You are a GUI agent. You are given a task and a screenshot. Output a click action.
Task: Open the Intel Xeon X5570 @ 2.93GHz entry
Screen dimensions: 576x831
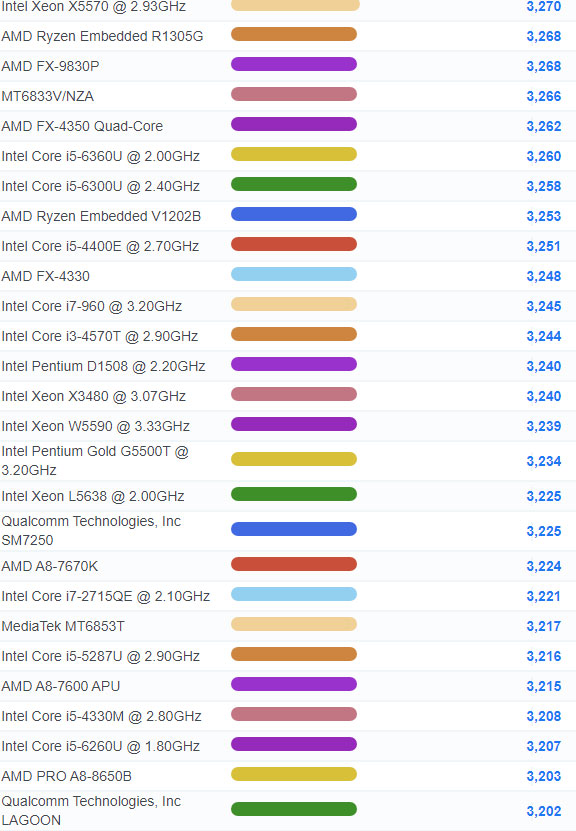(94, 6)
